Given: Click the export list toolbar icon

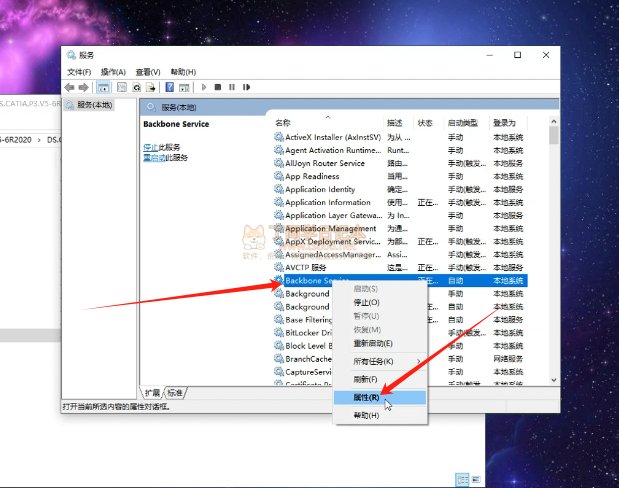Looking at the screenshot, I should pyautogui.click(x=152, y=87).
